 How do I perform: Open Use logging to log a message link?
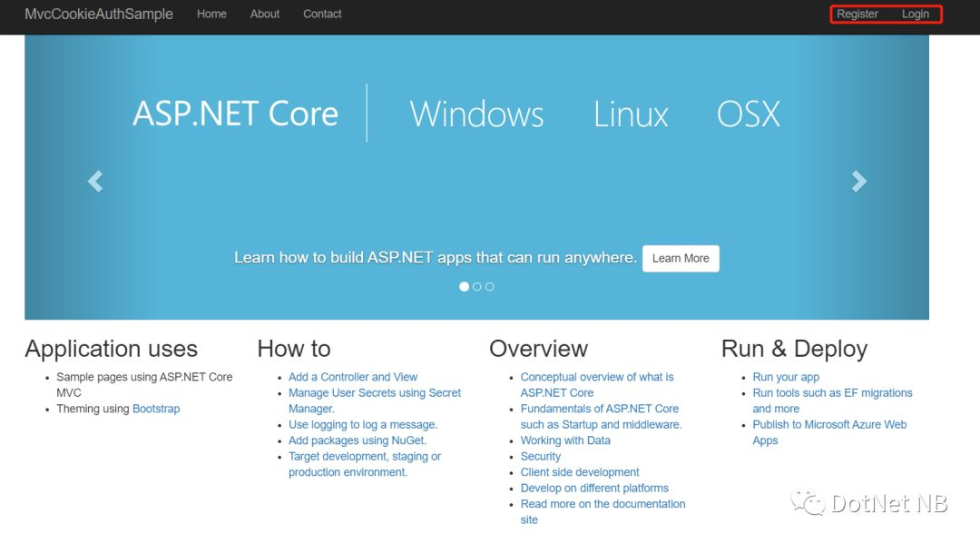tap(362, 424)
